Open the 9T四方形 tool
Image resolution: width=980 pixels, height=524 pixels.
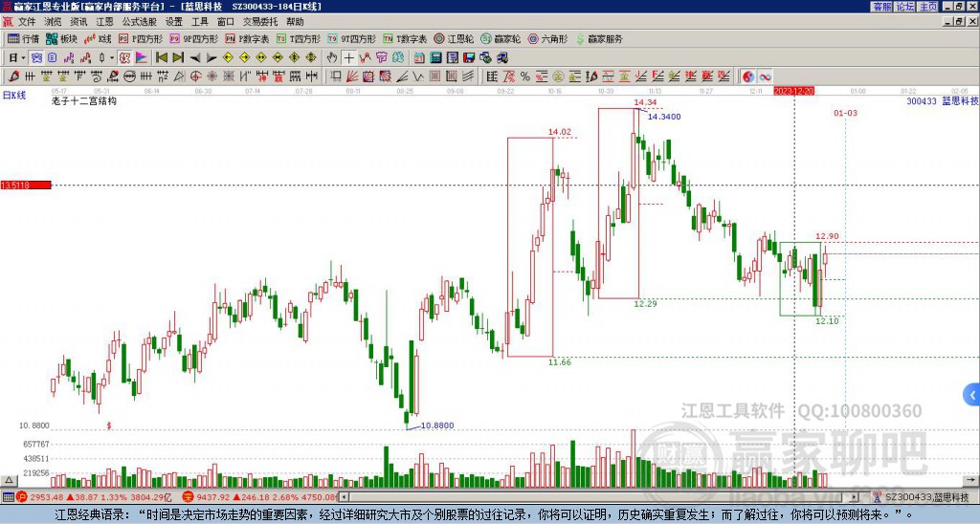coord(351,38)
